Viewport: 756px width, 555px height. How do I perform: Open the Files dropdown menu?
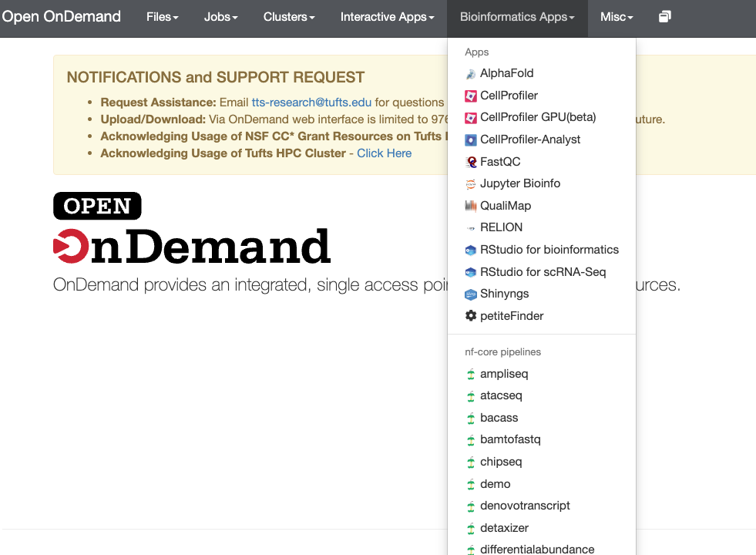[163, 17]
